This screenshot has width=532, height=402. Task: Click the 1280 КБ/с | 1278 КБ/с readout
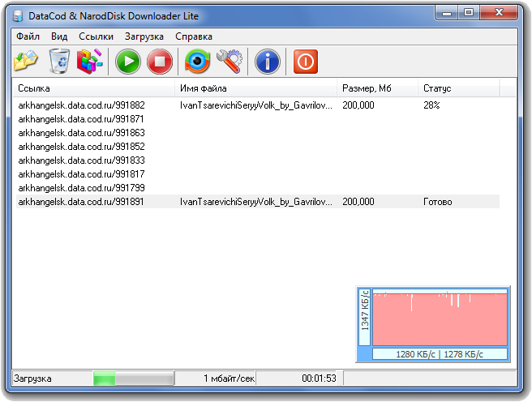(x=440, y=354)
